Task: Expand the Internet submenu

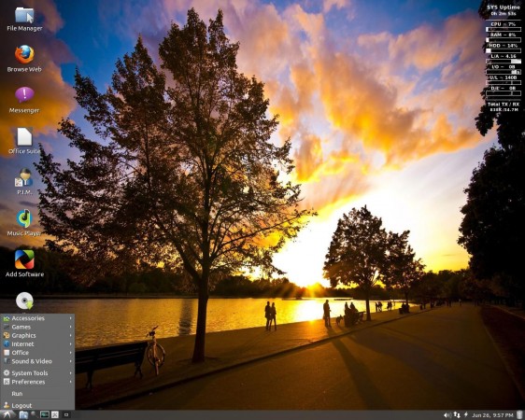Action: pyautogui.click(x=37, y=344)
